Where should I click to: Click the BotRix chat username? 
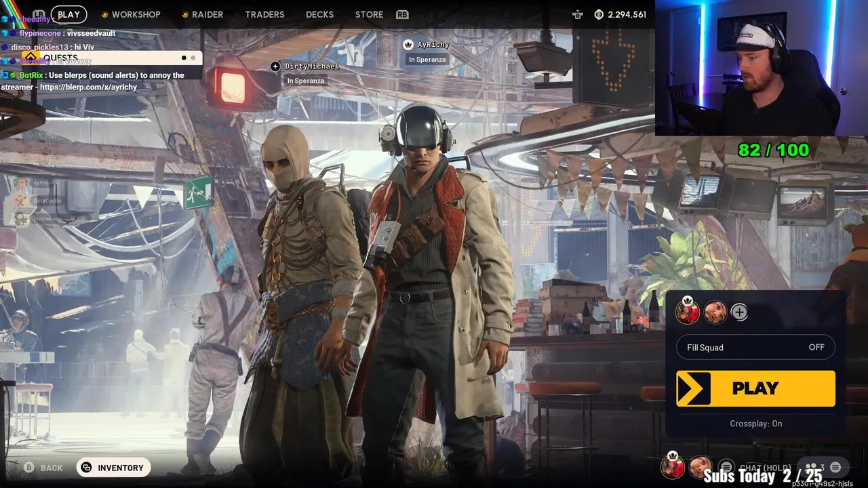click(x=33, y=75)
